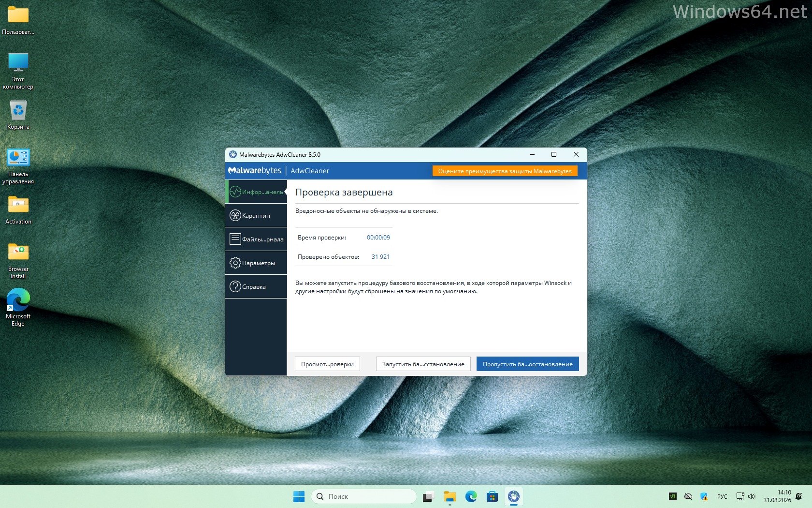The height and width of the screenshot is (508, 812).
Task: Open the volume control in system tray
Action: (752, 496)
